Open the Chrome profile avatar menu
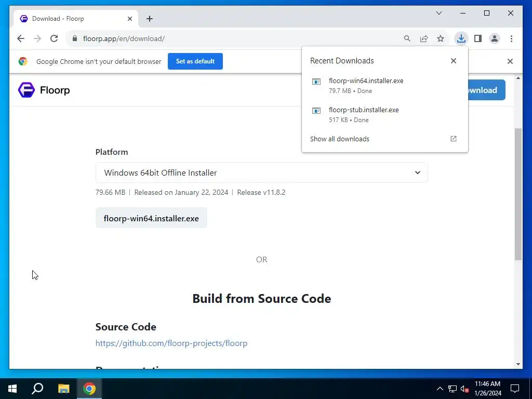This screenshot has height=399, width=532. [495, 38]
